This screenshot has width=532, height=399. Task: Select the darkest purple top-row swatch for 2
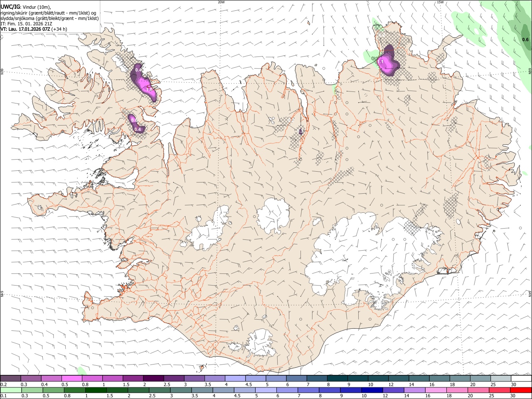(153, 378)
